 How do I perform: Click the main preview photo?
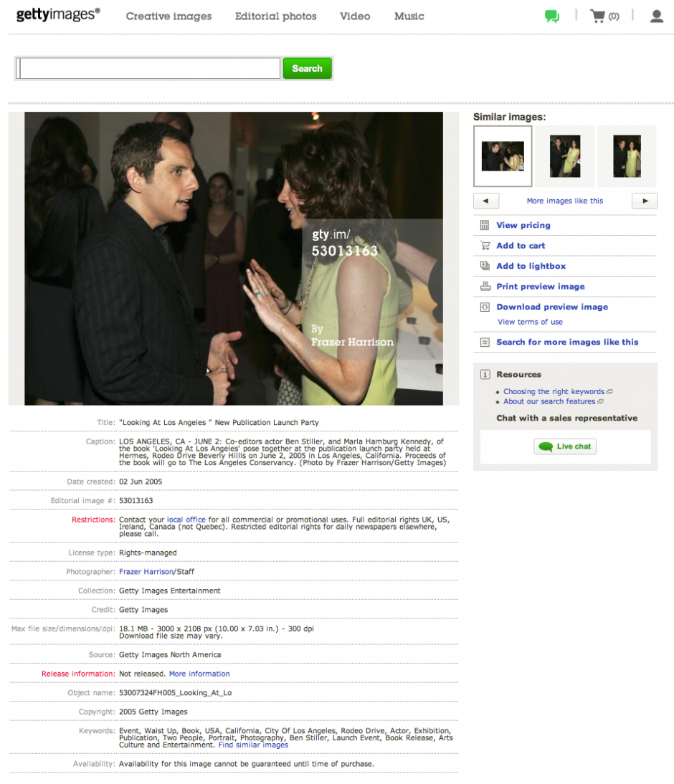234,259
